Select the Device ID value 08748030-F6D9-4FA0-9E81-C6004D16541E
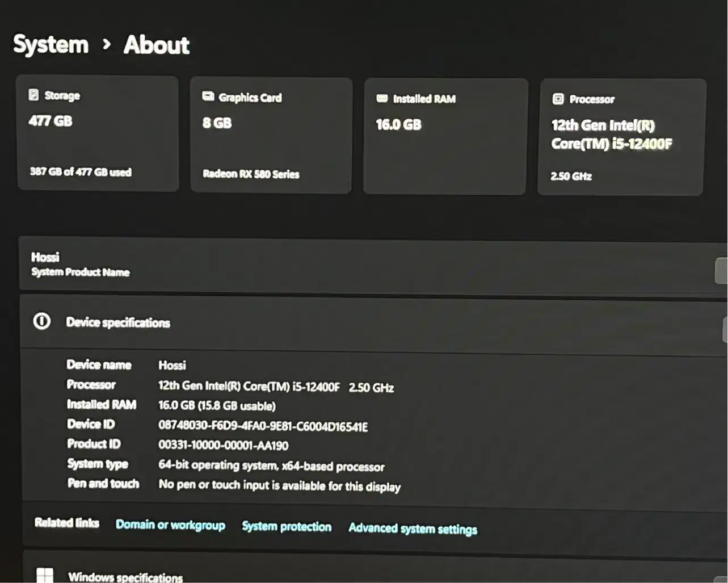 tap(263, 426)
